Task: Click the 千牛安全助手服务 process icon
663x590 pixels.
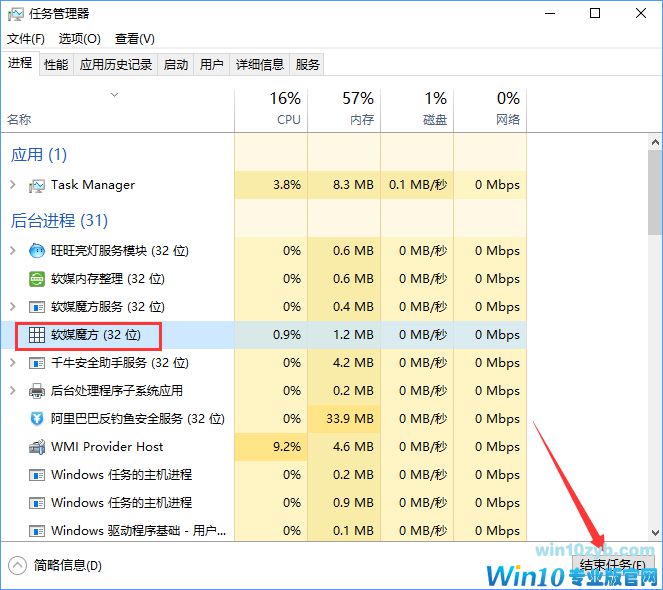Action: (37, 363)
